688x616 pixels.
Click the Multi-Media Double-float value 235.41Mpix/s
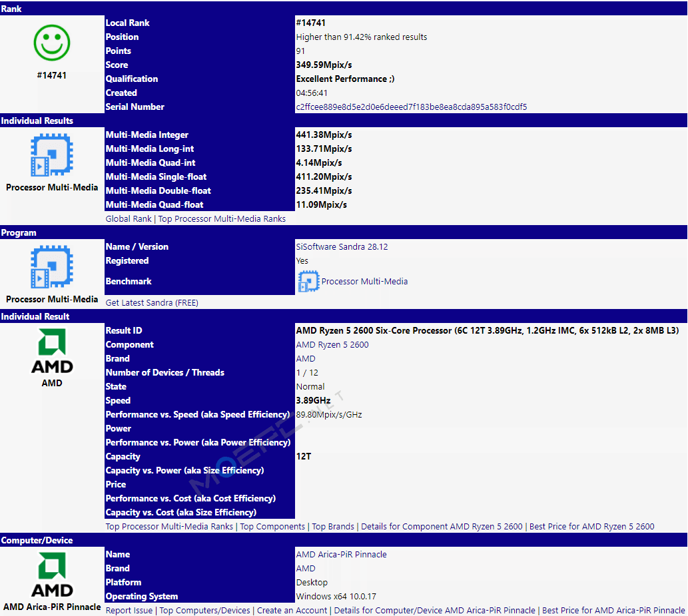[x=324, y=191]
